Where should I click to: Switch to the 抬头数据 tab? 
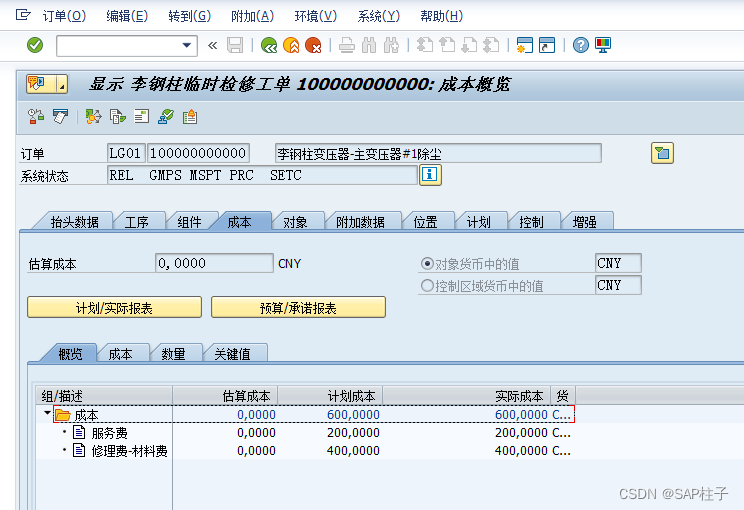[74, 222]
